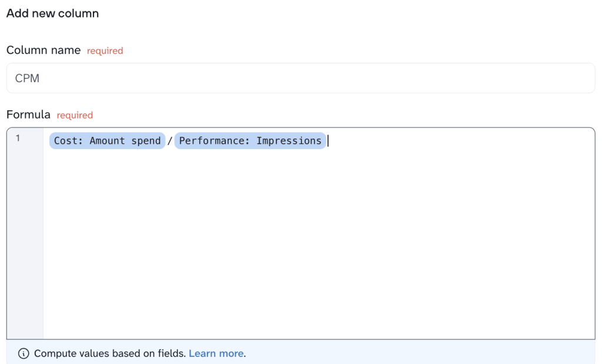Click the info icon in the hint bar
Image resolution: width=602 pixels, height=364 pixels.
pyautogui.click(x=24, y=353)
